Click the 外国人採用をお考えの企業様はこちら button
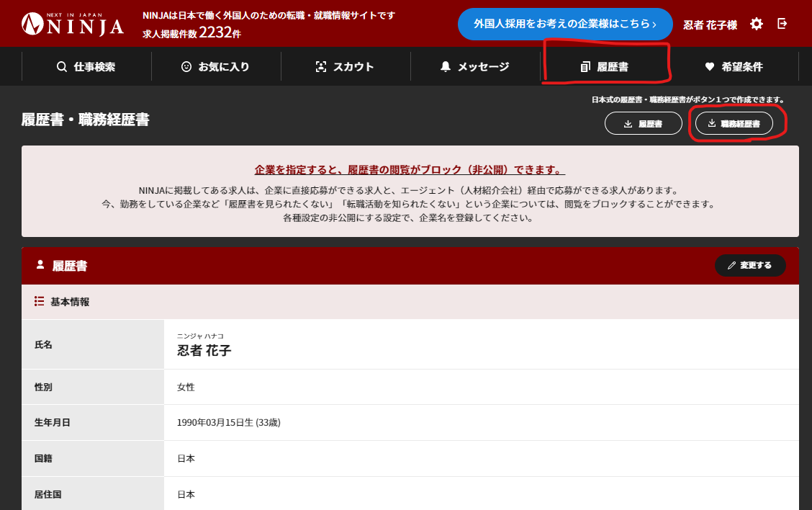This screenshot has width=812, height=510. (x=565, y=24)
